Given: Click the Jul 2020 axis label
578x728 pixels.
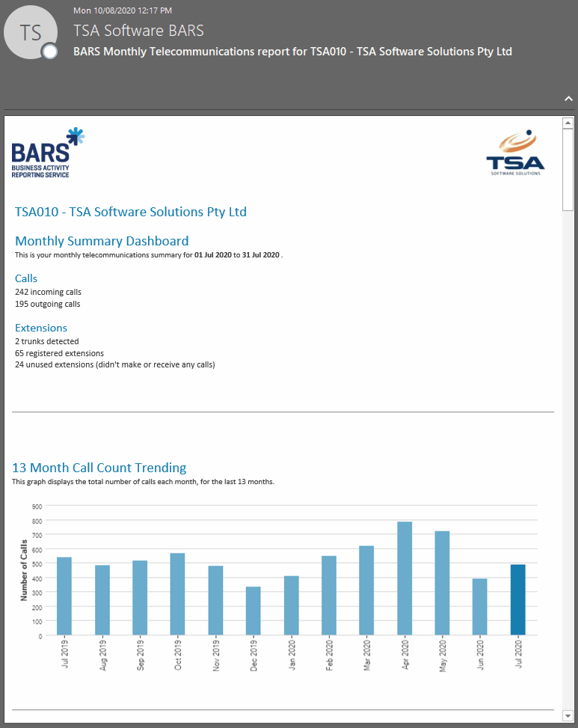Looking at the screenshot, I should [x=518, y=654].
